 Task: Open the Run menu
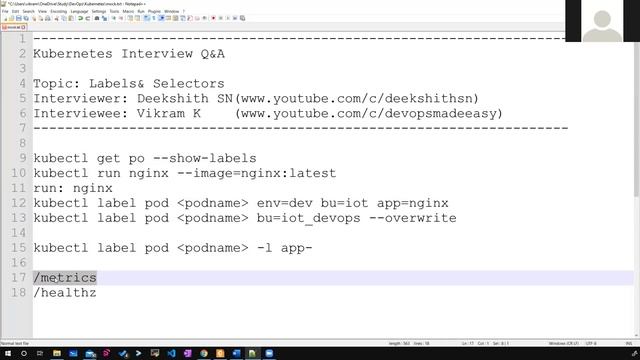141,11
